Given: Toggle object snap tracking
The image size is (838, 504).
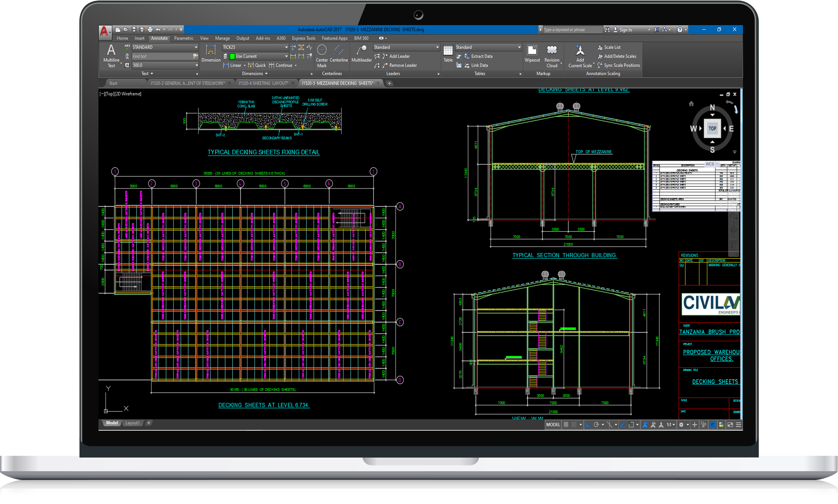Looking at the screenshot, I should click(x=623, y=425).
